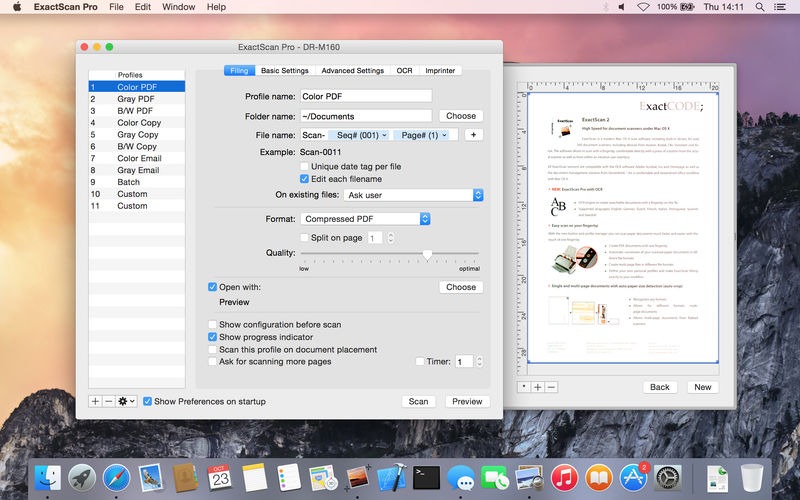Launch Safari from the Dock
800x500 pixels.
tap(116, 476)
